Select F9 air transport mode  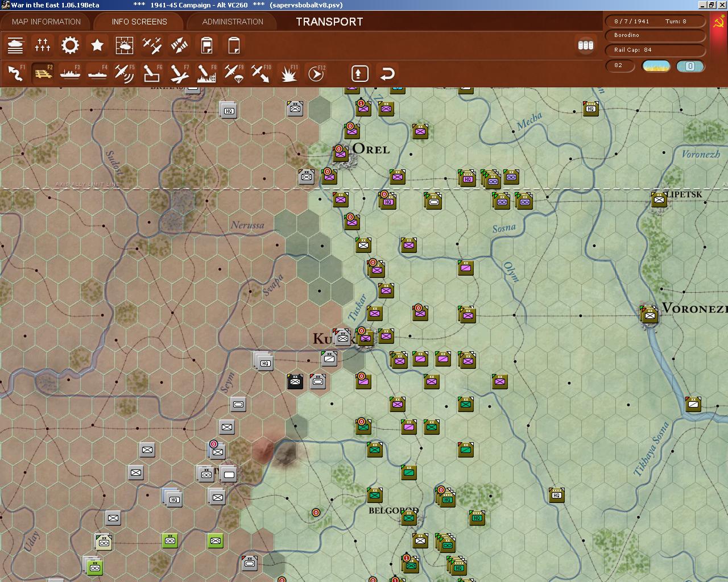(234, 73)
